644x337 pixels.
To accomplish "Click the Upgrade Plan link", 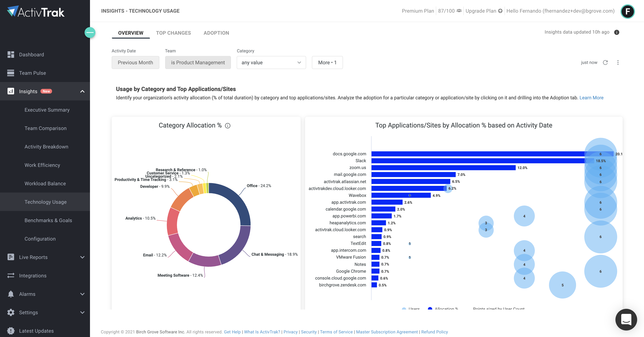I will click(481, 11).
